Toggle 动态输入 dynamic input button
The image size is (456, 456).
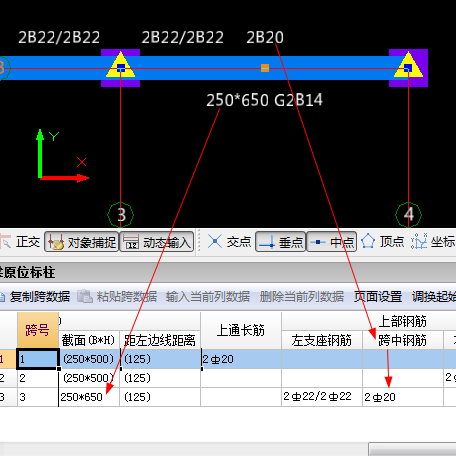pyautogui.click(x=157, y=242)
